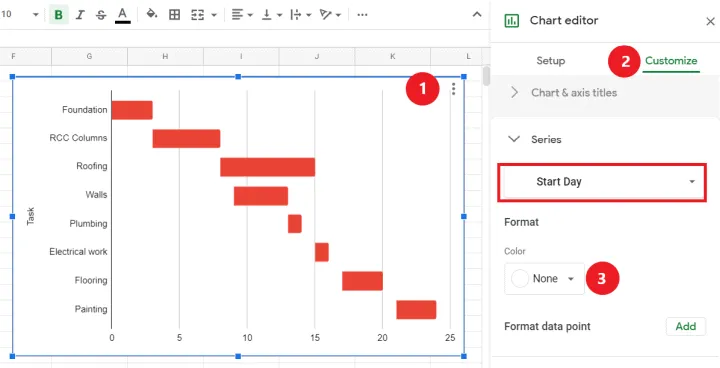Click the axis value 10
Image resolution: width=720 pixels, height=368 pixels.
(x=247, y=338)
